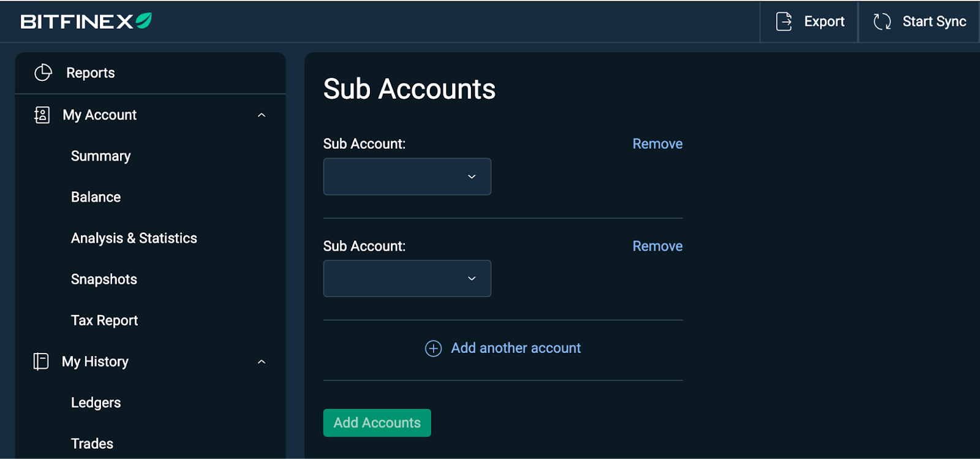The width and height of the screenshot is (980, 459).
Task: Open Ledgers under My History
Action: click(x=96, y=403)
